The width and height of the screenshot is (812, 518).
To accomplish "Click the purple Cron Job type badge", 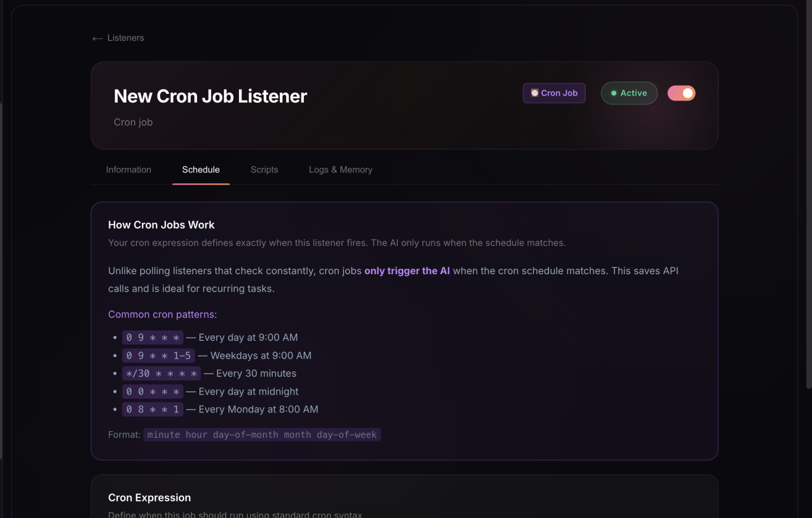I will pyautogui.click(x=554, y=93).
